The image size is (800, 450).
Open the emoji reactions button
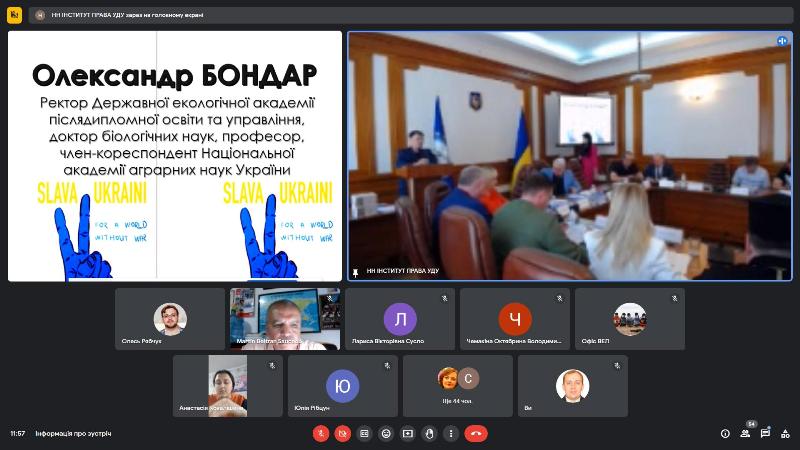pos(386,433)
